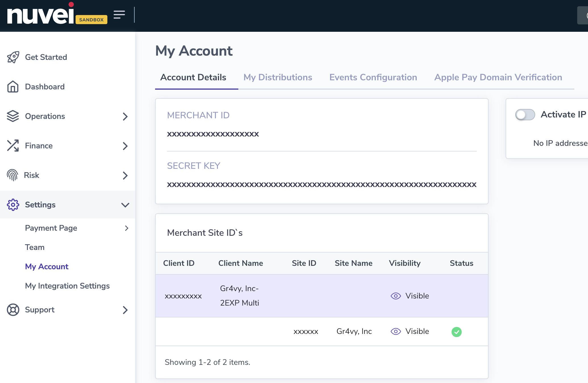Expand the Operations menu chevron
The height and width of the screenshot is (383, 588).
point(125,116)
